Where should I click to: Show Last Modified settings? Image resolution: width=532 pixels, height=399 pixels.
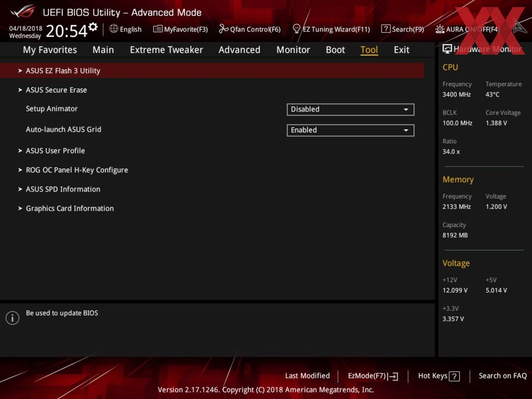pos(307,376)
